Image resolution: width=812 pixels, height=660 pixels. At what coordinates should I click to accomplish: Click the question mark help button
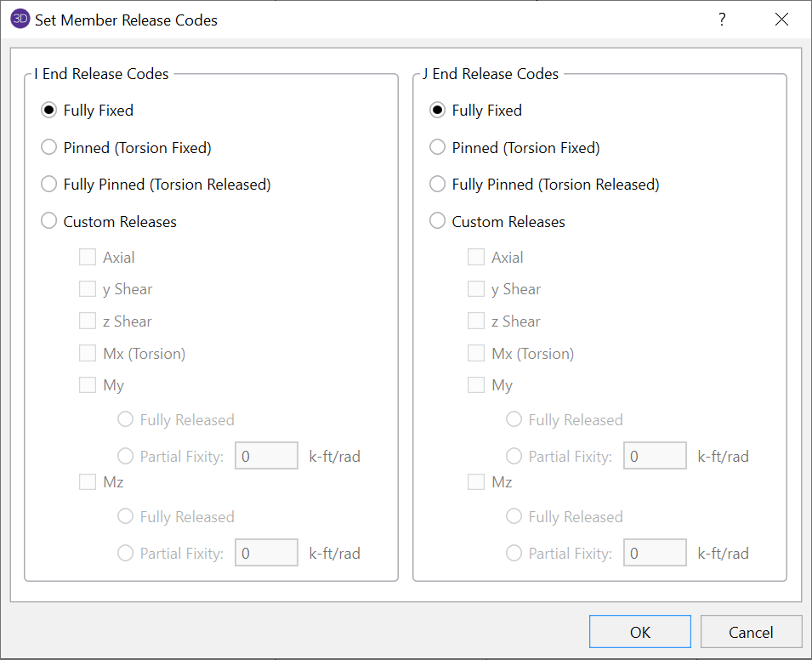(x=722, y=20)
